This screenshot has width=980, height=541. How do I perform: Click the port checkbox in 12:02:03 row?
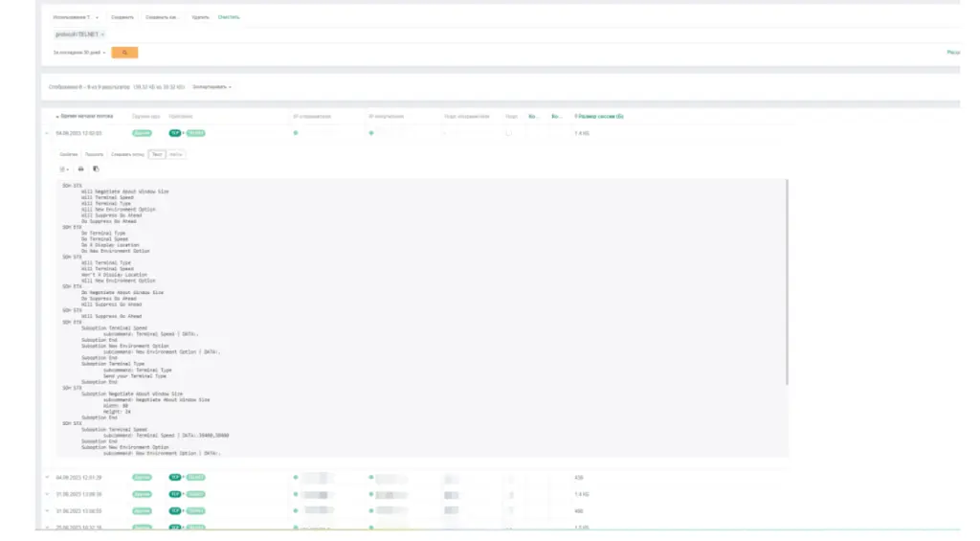pos(509,133)
